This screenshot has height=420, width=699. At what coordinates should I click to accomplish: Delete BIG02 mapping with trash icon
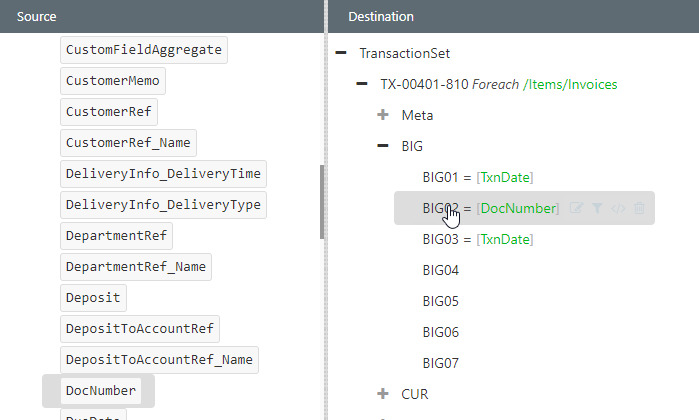point(640,208)
